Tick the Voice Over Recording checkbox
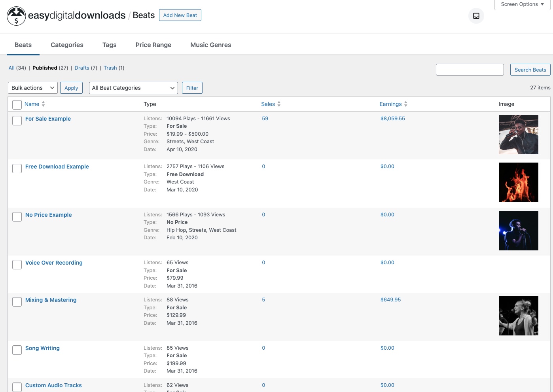The width and height of the screenshot is (553, 392). [x=17, y=265]
